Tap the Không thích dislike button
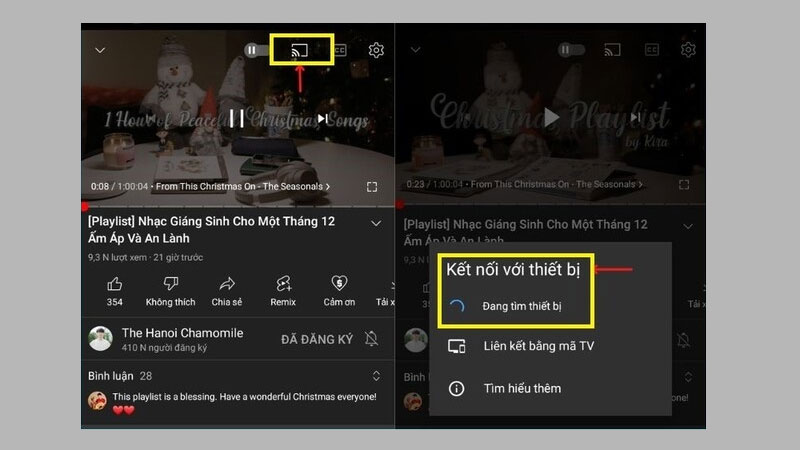800x450 pixels. 170,292
